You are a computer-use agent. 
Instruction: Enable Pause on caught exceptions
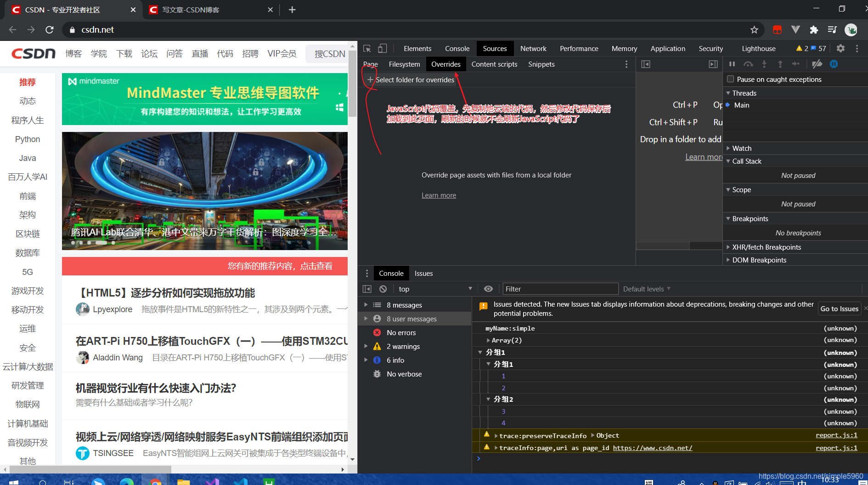click(x=730, y=79)
